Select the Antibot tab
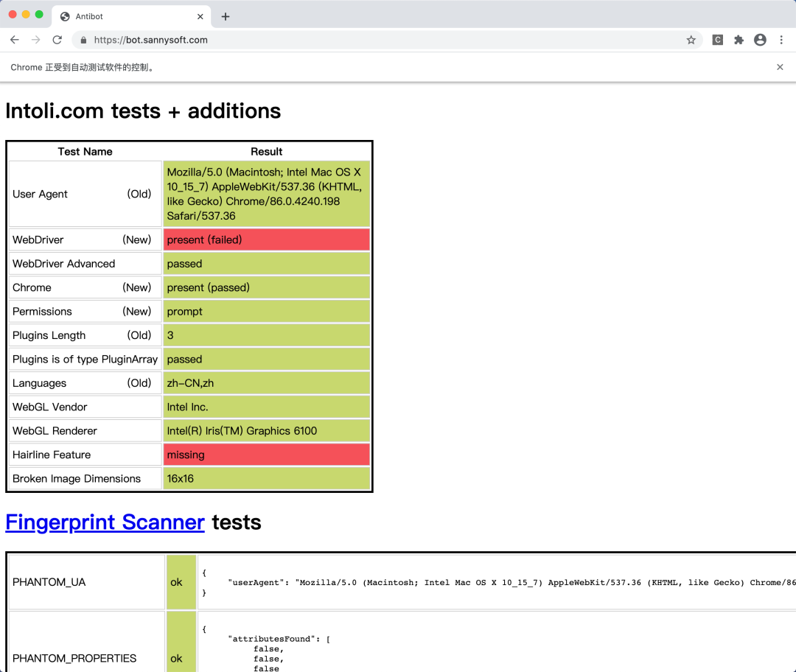Image resolution: width=796 pixels, height=672 pixels. pyautogui.click(x=131, y=17)
